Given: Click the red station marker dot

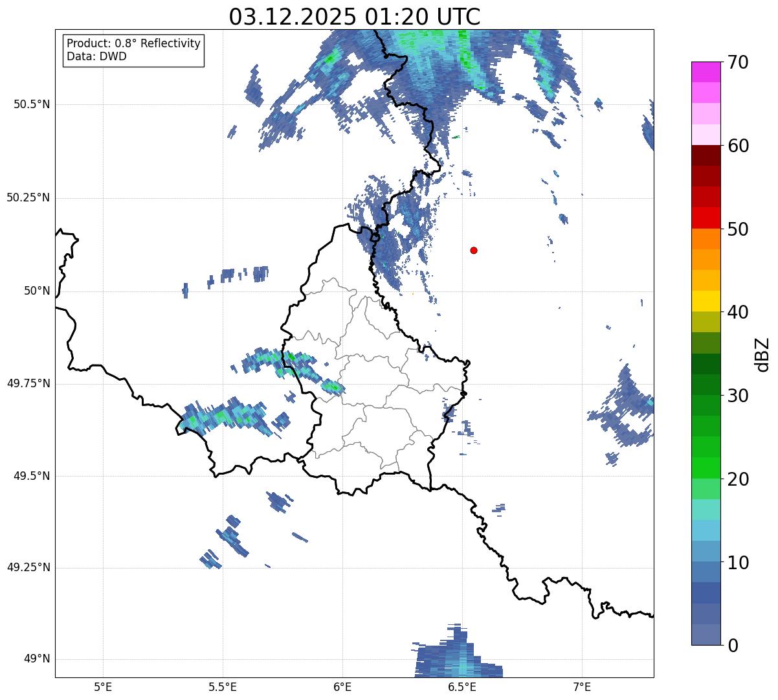Looking at the screenshot, I should coord(474,250).
